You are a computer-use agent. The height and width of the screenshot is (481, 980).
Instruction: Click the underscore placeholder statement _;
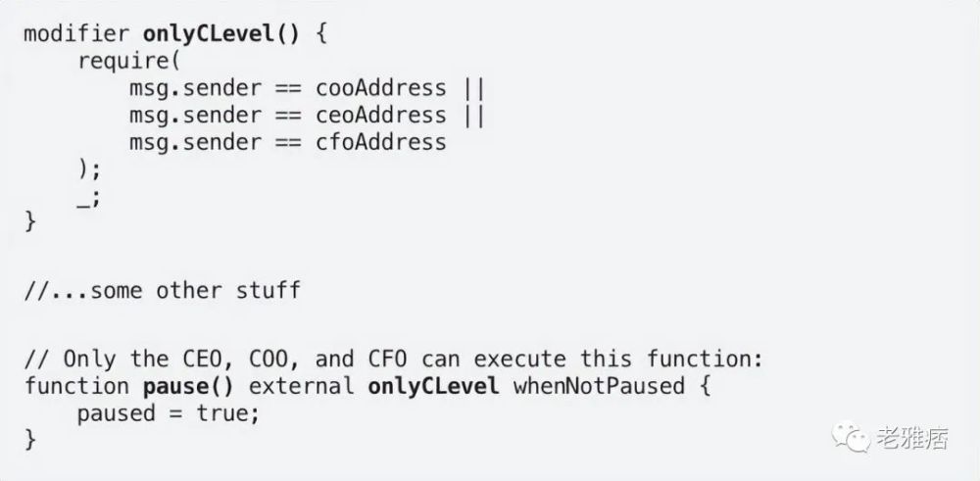click(88, 199)
